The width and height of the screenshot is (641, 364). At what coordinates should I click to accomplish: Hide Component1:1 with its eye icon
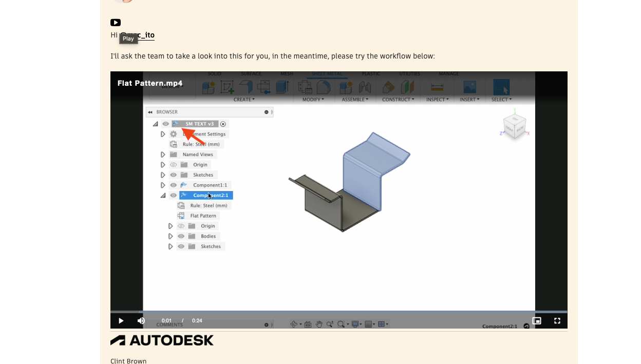173,185
